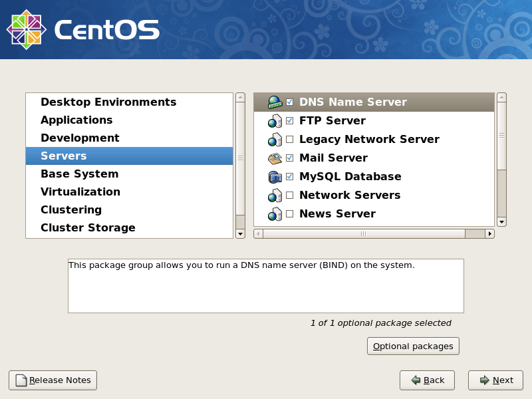This screenshot has width=532, height=399.
Task: Click the Mail Server envelope icon
Action: (275, 158)
